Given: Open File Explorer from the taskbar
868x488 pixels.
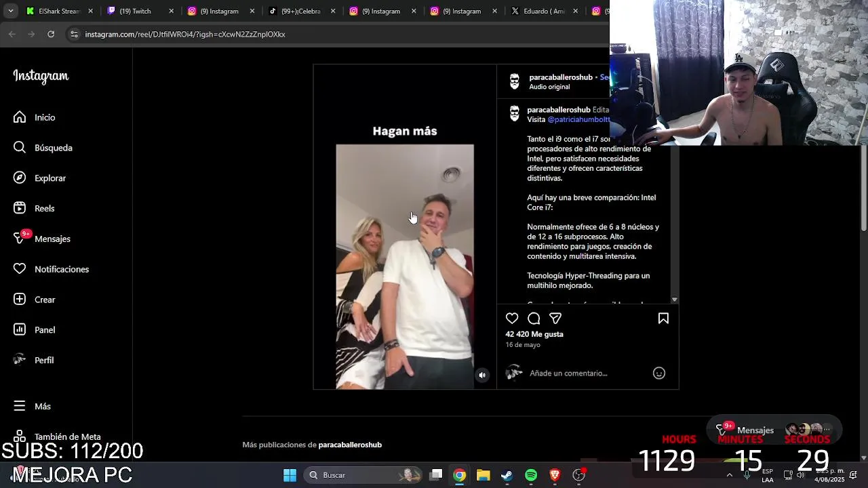Looking at the screenshot, I should (x=483, y=475).
